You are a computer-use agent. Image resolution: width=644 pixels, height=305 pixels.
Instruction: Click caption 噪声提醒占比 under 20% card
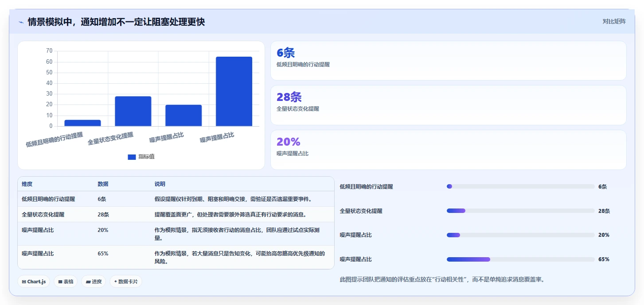(x=293, y=154)
